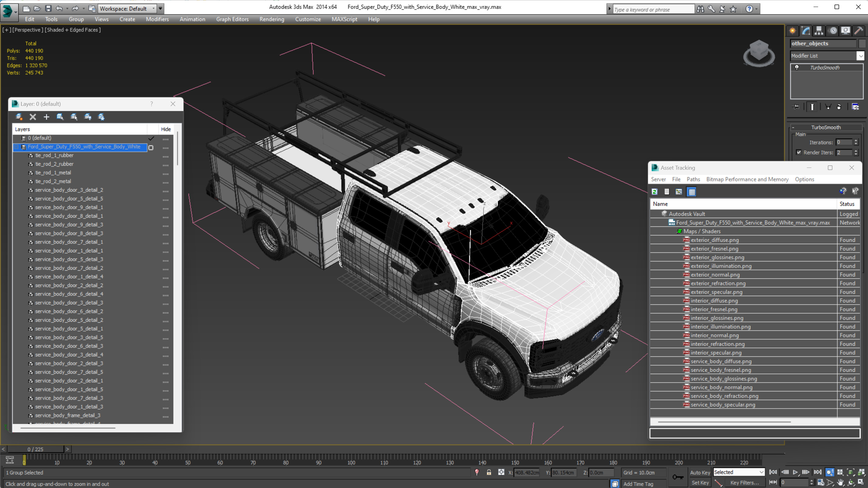Open the Utilities command panel tab
868x488 pixels.
coord(859,31)
